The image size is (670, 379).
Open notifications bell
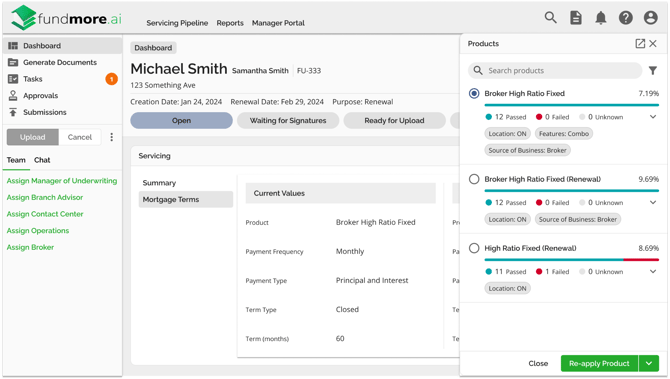601,18
